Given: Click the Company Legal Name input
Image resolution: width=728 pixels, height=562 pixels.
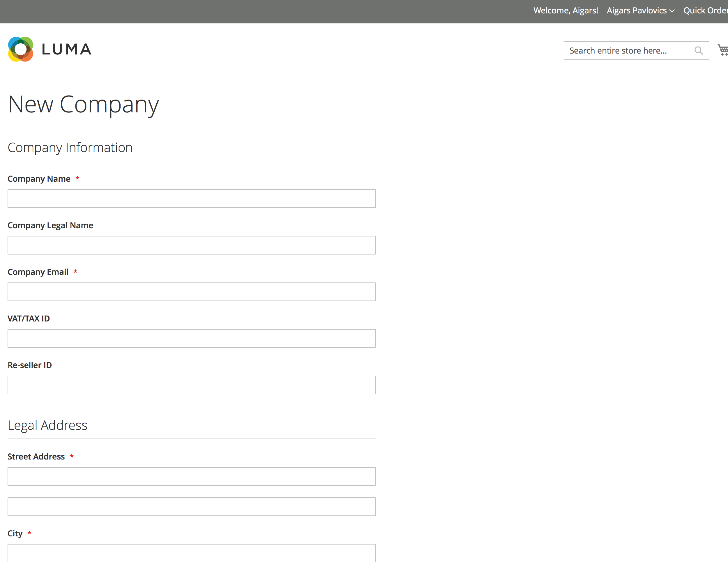Looking at the screenshot, I should pyautogui.click(x=192, y=245).
